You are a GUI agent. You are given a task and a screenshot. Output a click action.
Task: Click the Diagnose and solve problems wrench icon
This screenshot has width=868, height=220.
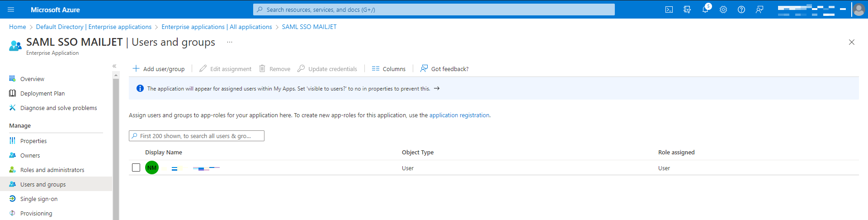click(12, 108)
